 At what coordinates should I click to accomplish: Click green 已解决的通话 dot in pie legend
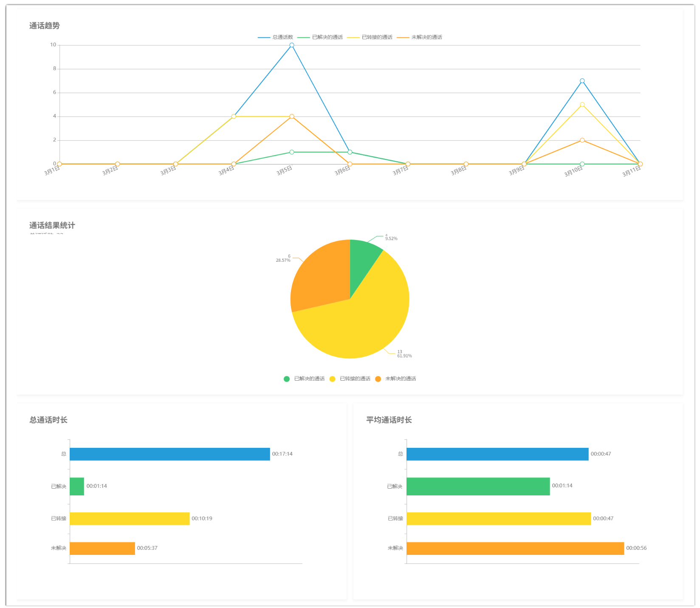tap(287, 379)
